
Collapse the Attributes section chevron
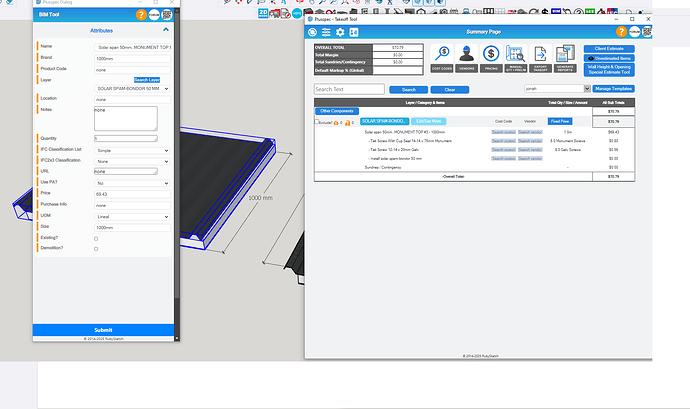(x=166, y=29)
